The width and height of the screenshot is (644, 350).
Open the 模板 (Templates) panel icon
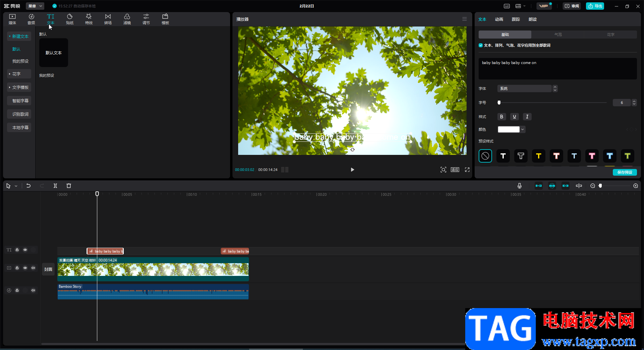[165, 19]
